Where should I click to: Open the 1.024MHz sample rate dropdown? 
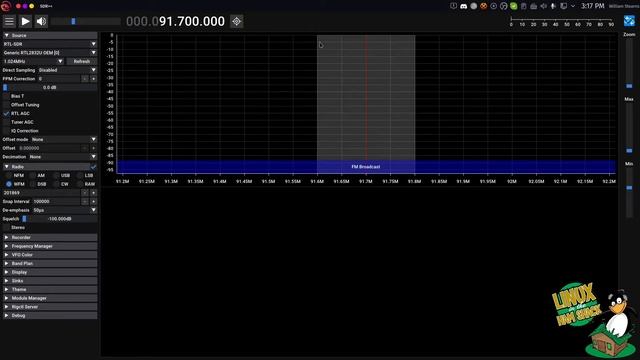[x=33, y=61]
